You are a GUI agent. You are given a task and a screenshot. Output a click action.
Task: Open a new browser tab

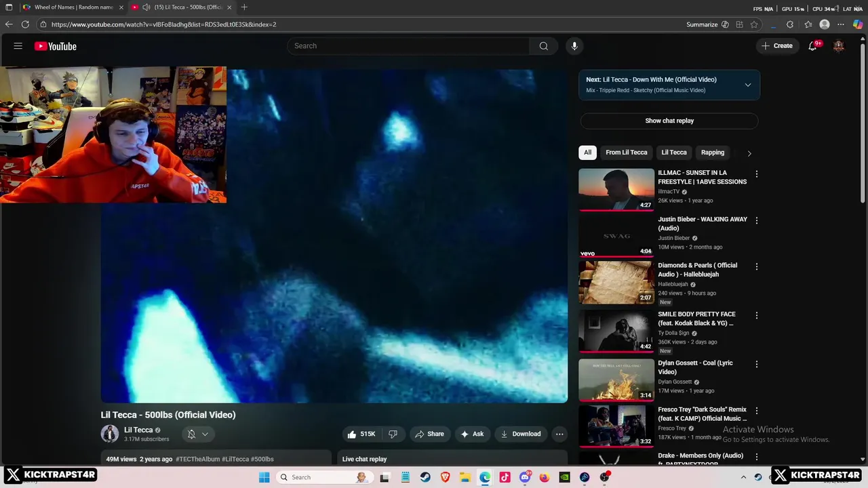[x=244, y=7]
